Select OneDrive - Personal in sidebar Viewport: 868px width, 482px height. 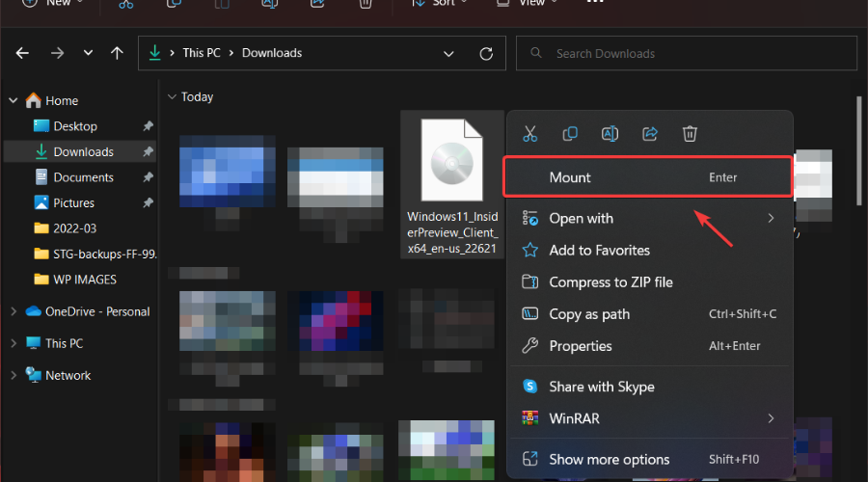[96, 311]
